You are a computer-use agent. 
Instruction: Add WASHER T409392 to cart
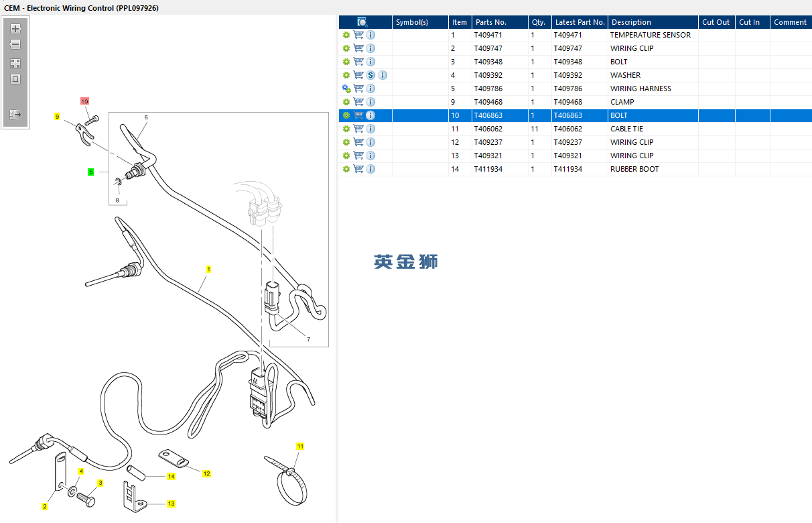358,75
